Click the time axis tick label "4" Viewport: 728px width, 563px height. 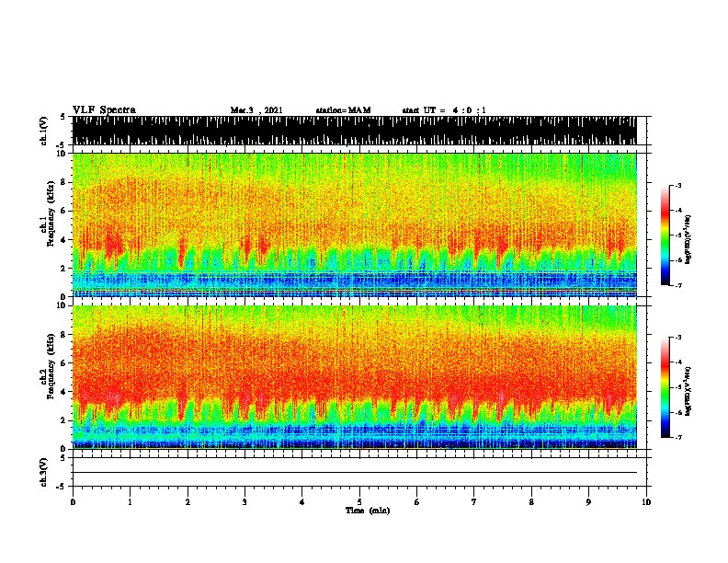coord(302,502)
